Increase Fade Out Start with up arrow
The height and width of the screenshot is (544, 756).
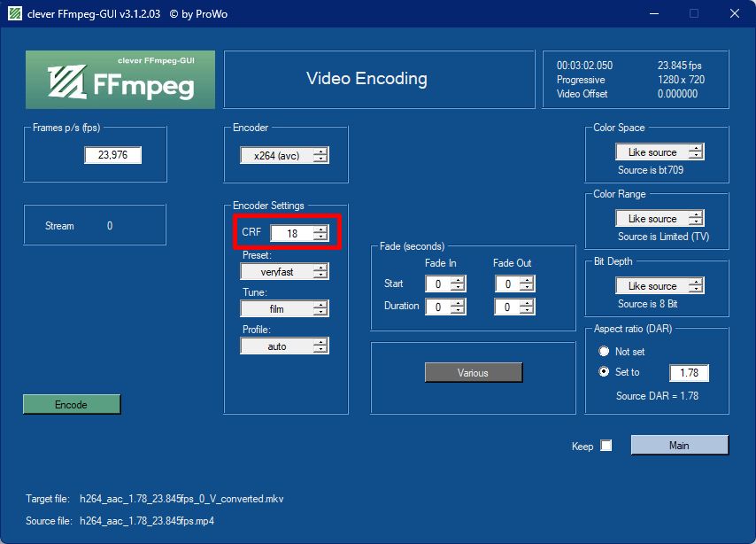(528, 280)
